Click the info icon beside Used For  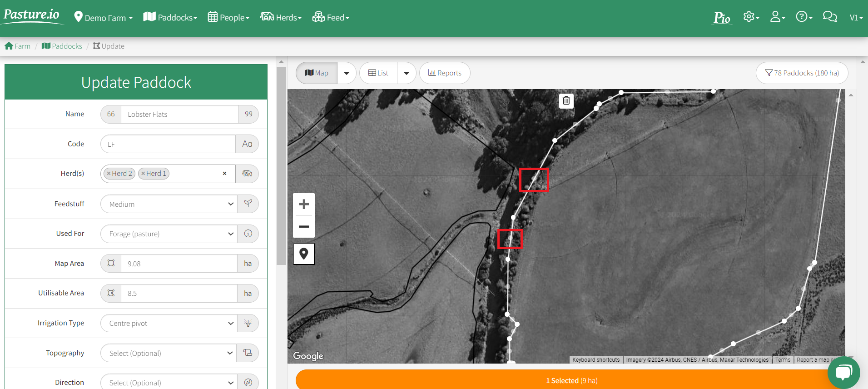[x=248, y=234]
